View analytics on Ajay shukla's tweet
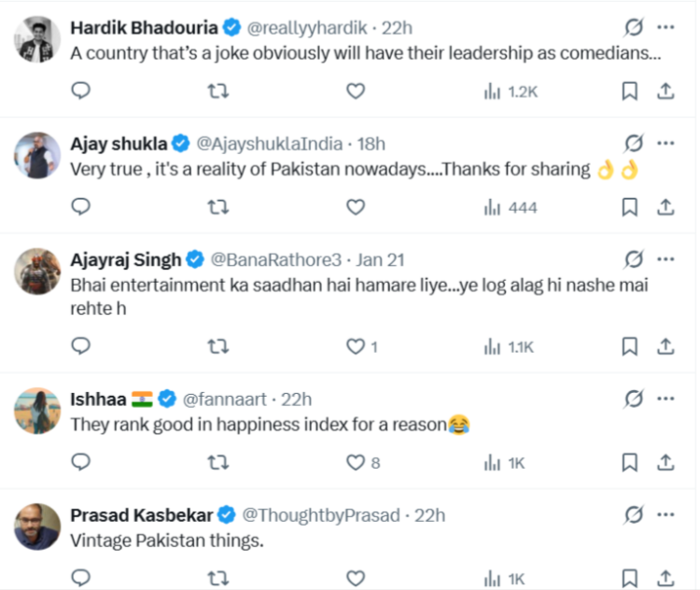This screenshot has height=590, width=700. (510, 206)
